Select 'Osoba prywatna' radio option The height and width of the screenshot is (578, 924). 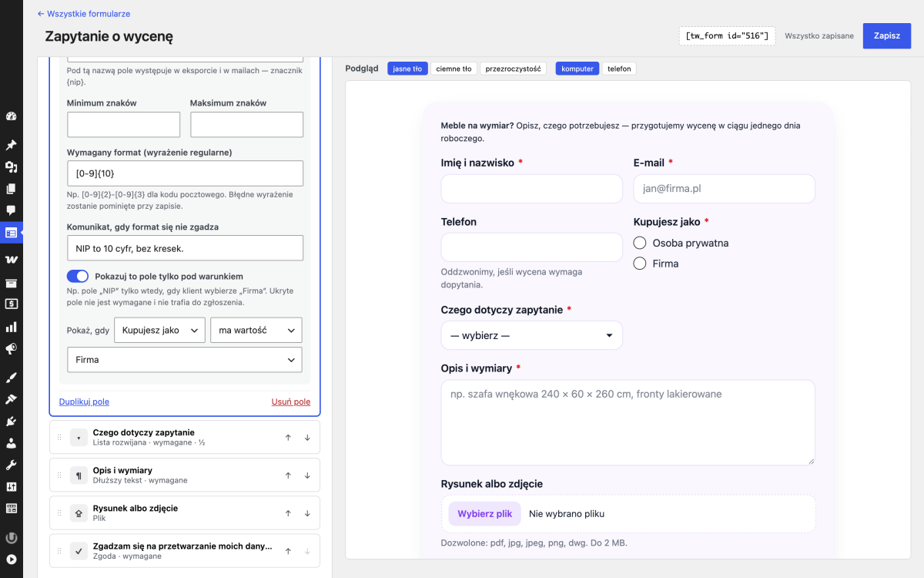tap(639, 243)
